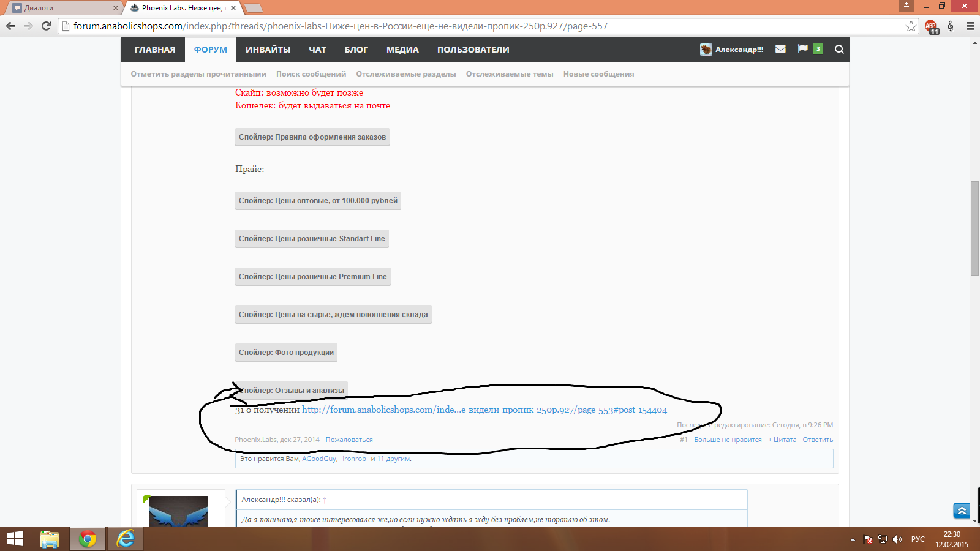The image size is (980, 551).
Task: Expand spoiler 'Цены розничные Standart Line'
Action: pos(312,239)
